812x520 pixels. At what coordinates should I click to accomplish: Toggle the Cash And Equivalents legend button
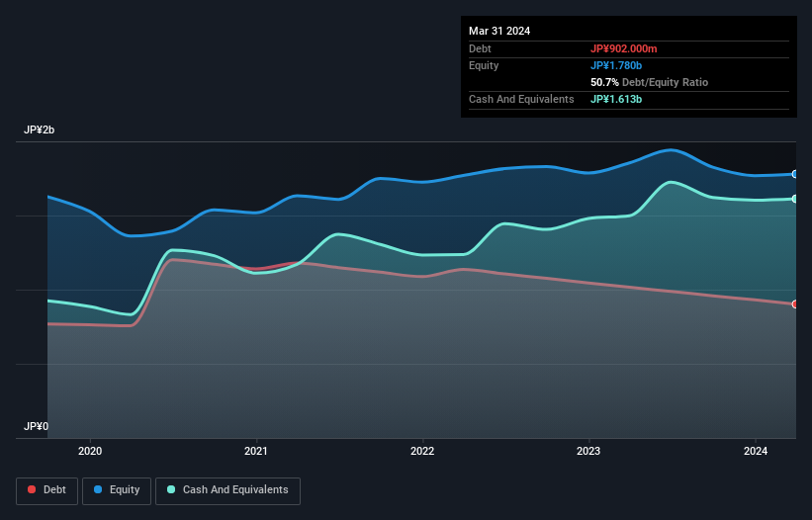point(227,490)
